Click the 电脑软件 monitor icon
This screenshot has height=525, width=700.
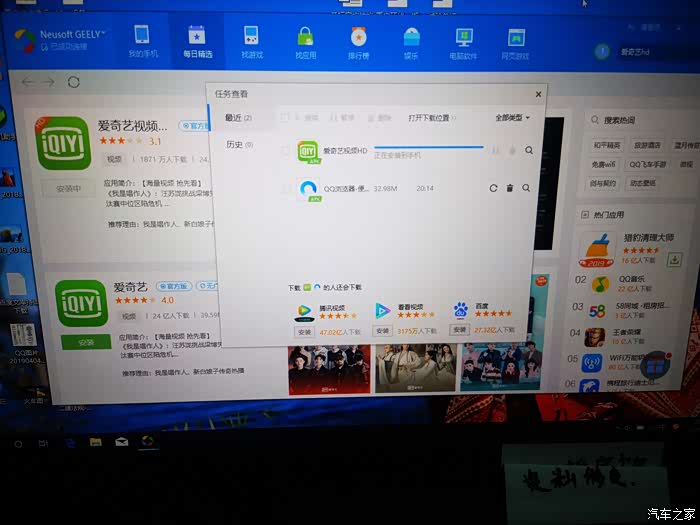pyautogui.click(x=463, y=37)
